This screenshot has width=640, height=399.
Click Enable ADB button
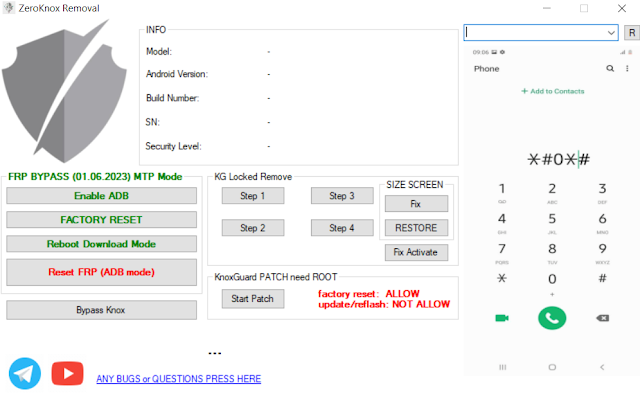(101, 196)
